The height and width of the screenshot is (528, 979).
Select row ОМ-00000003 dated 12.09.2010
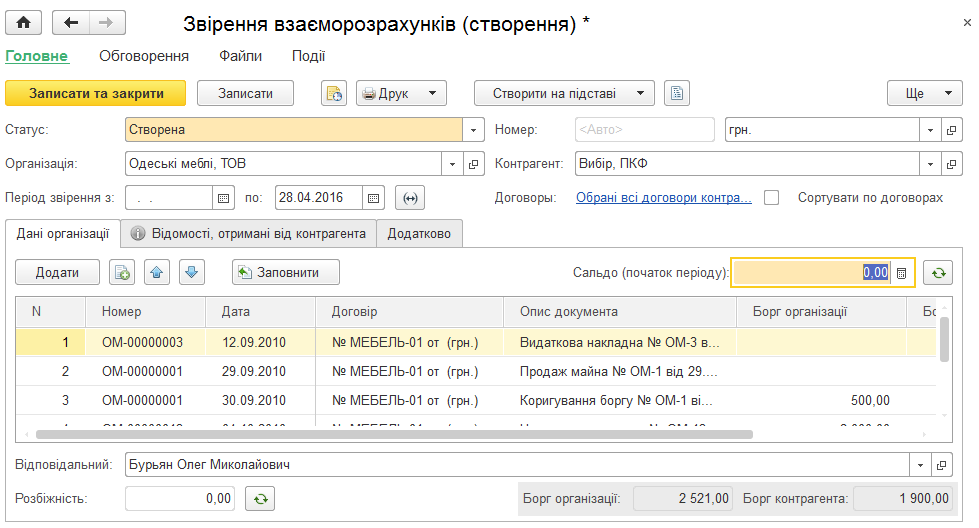[x=476, y=342]
